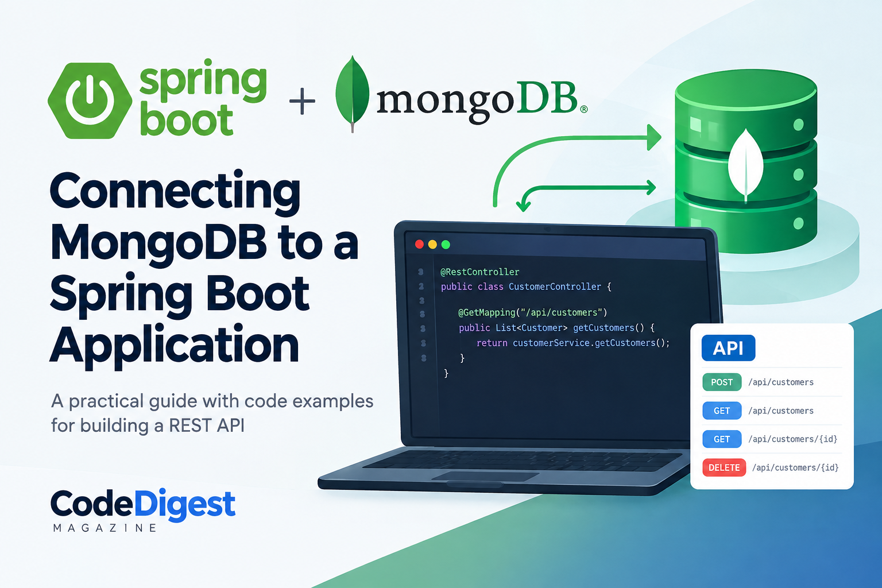The width and height of the screenshot is (882, 588).
Task: Click the white leaf on database cylinder
Action: (x=745, y=165)
